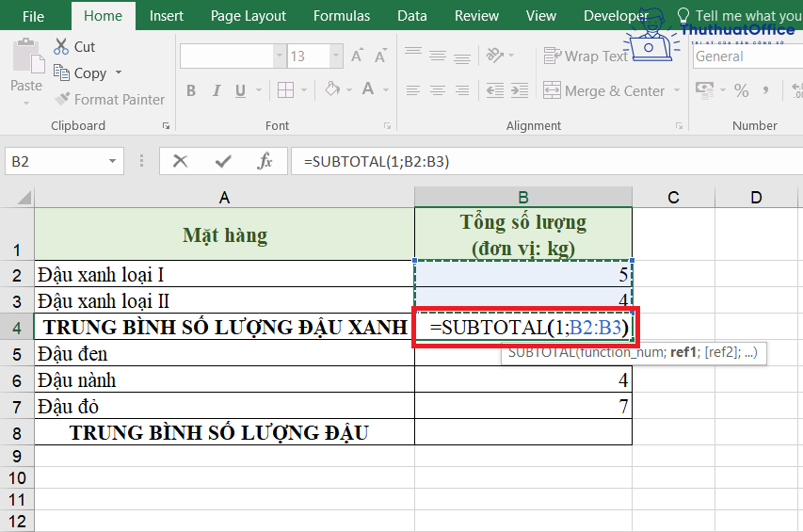
Task: Click Merge & Center button
Action: pyautogui.click(x=603, y=90)
